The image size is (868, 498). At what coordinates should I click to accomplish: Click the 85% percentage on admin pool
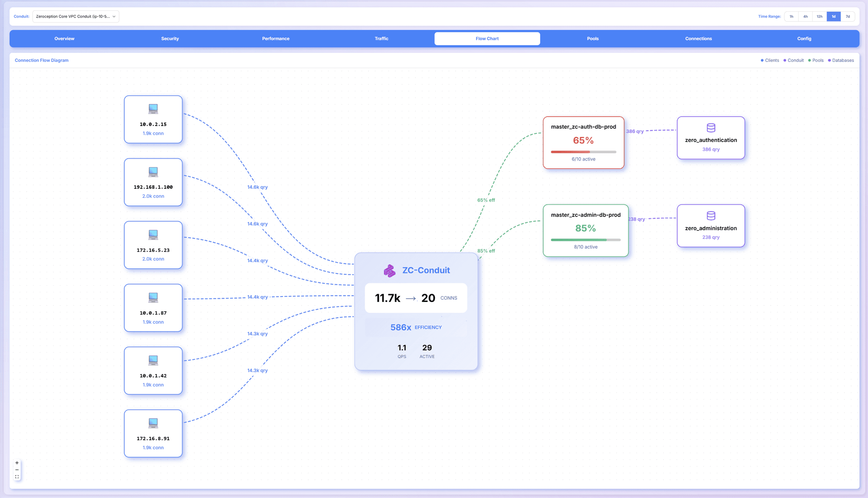point(585,228)
